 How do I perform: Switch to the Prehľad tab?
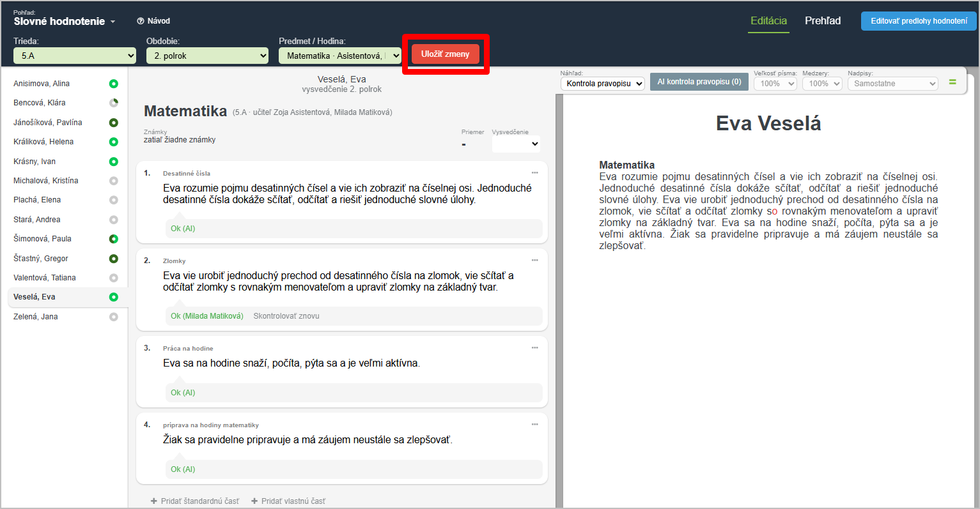(822, 20)
